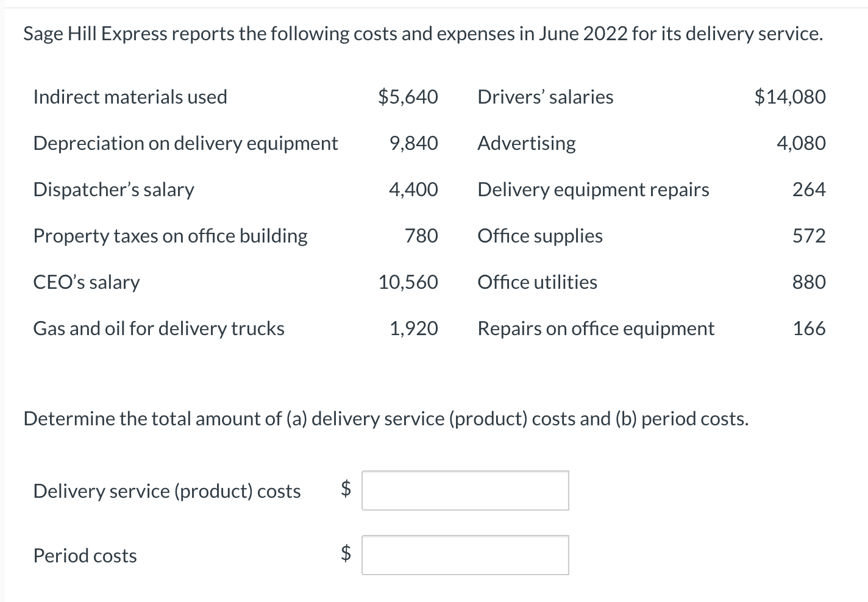The height and width of the screenshot is (602, 868).
Task: Click the Property taxes on office building text
Action: 171,236
